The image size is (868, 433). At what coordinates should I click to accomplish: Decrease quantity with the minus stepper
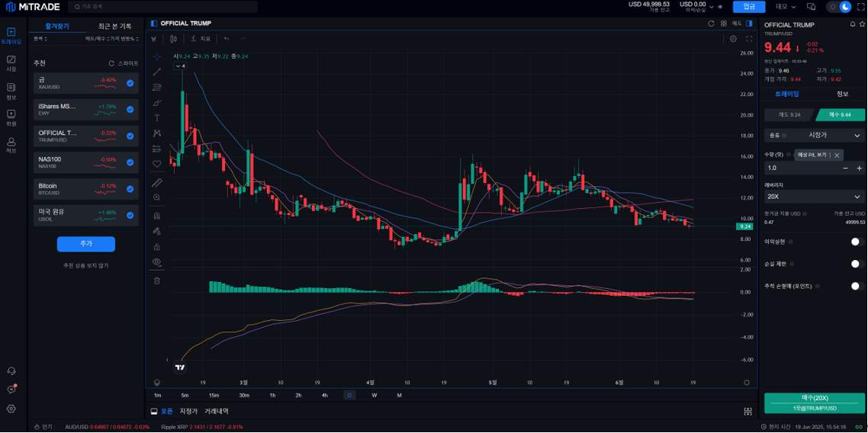pos(845,168)
